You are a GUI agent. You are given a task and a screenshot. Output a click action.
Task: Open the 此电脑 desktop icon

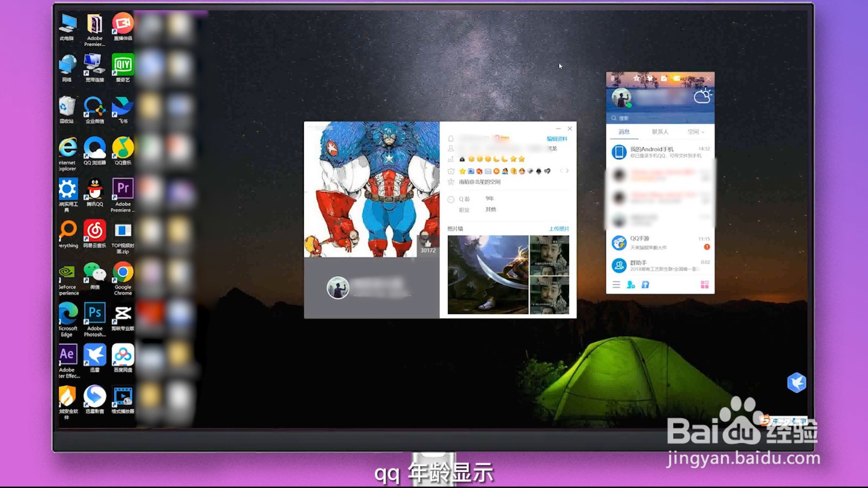(67, 27)
